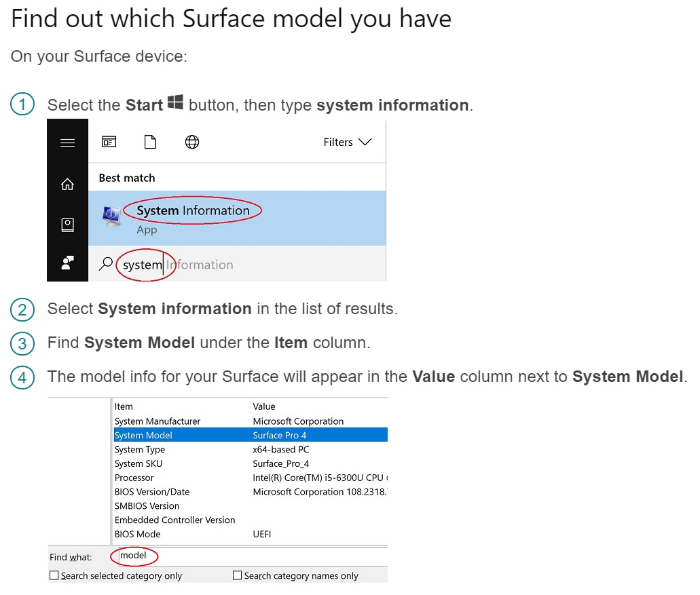
Task: Tick 'Search category names only' checkbox
Action: [x=238, y=575]
